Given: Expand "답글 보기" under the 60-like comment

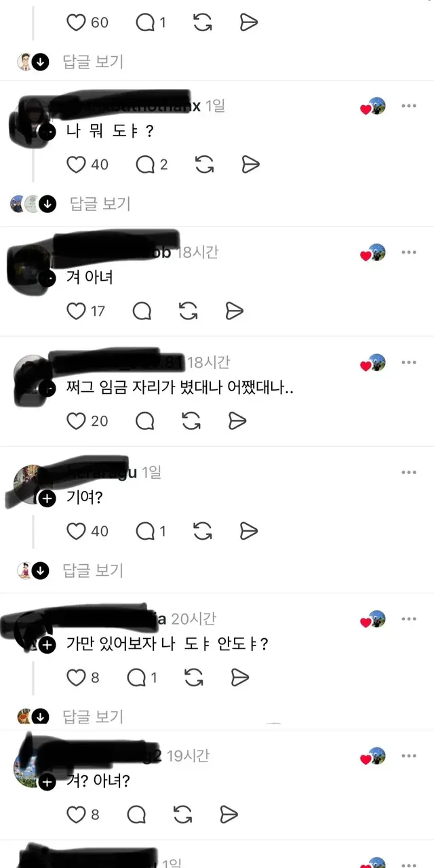Looking at the screenshot, I should pos(93,62).
